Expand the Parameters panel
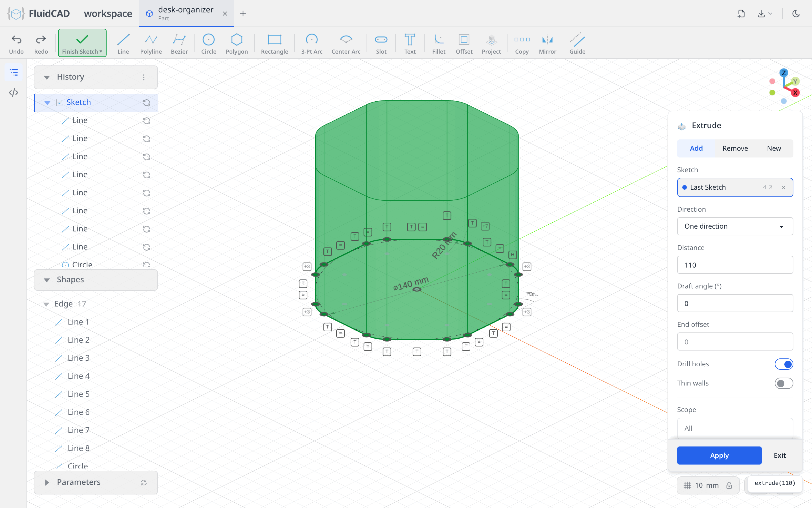 (x=47, y=483)
